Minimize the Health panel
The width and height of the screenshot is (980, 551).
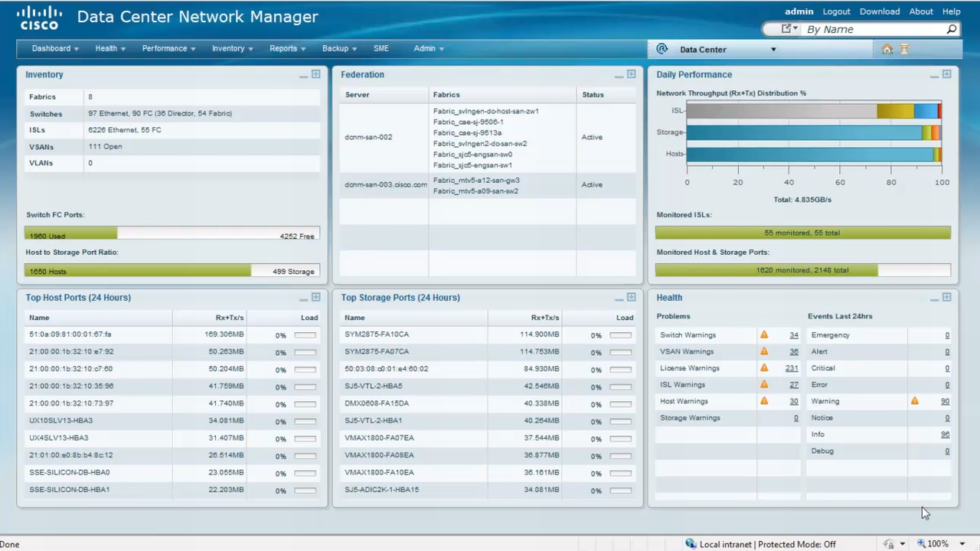click(x=934, y=298)
